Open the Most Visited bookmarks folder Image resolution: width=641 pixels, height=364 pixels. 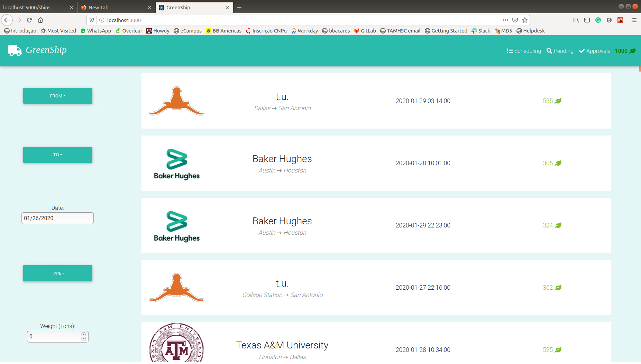pyautogui.click(x=58, y=31)
